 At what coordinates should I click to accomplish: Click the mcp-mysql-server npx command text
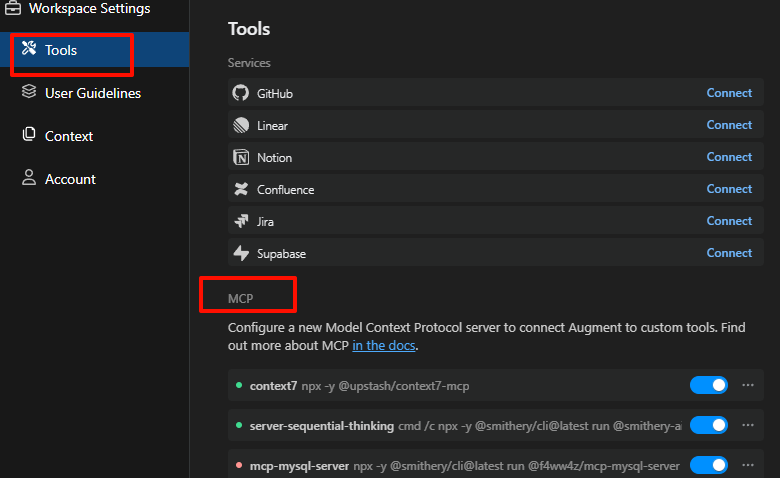click(516, 466)
